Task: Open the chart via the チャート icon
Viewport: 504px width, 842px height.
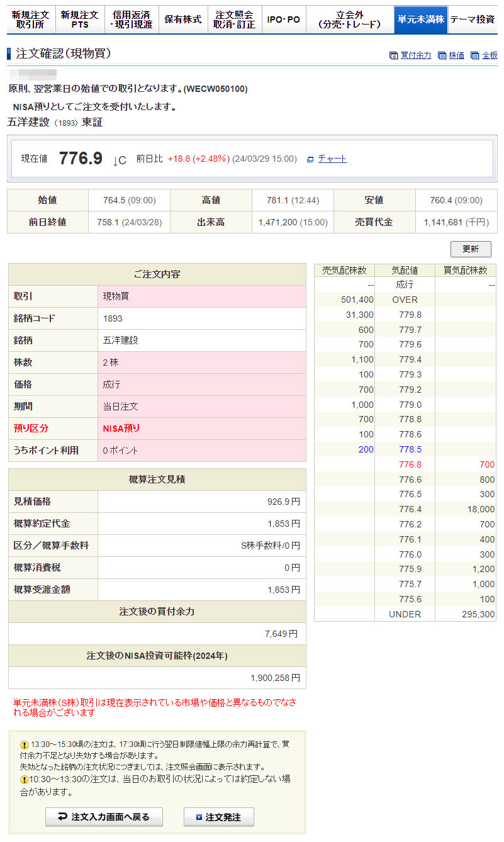Action: click(310, 159)
